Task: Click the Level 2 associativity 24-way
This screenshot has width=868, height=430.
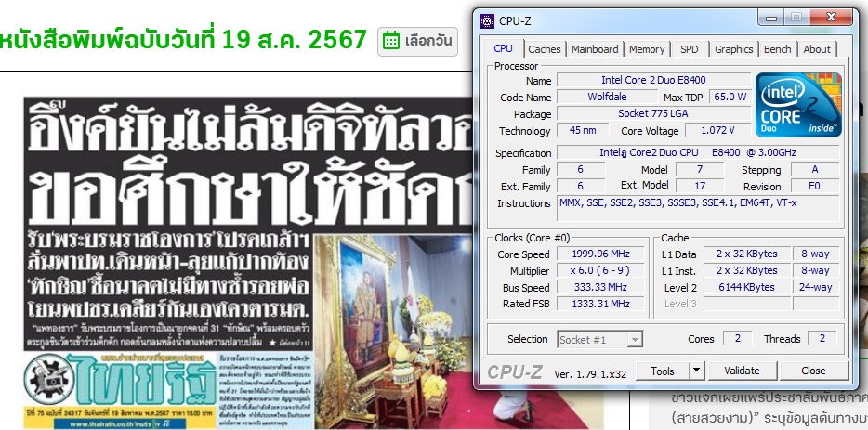Action: pyautogui.click(x=815, y=287)
